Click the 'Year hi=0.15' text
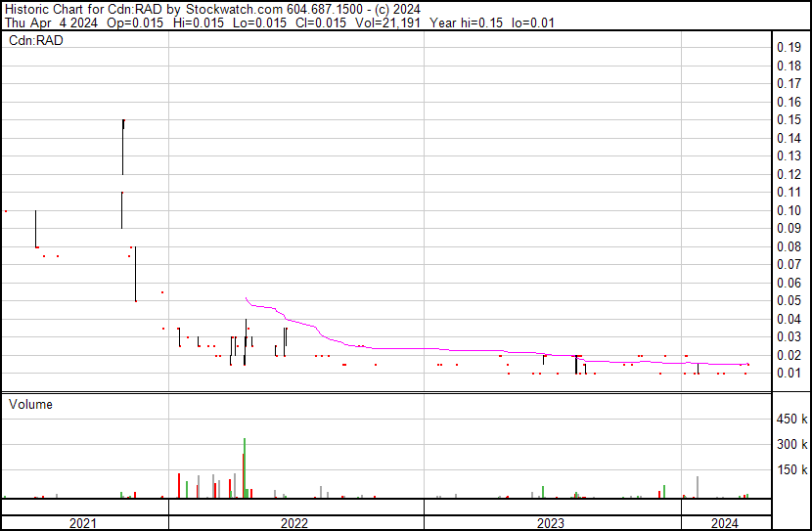Image resolution: width=812 pixels, height=531 pixels. (x=466, y=22)
